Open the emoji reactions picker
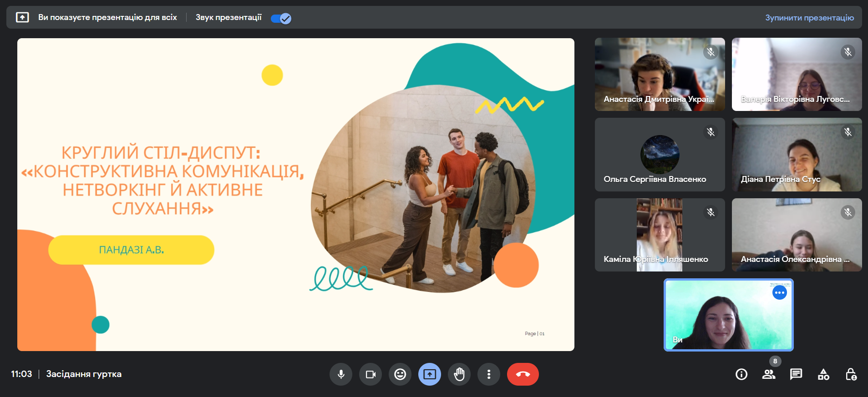This screenshot has height=397, width=868. [x=400, y=374]
